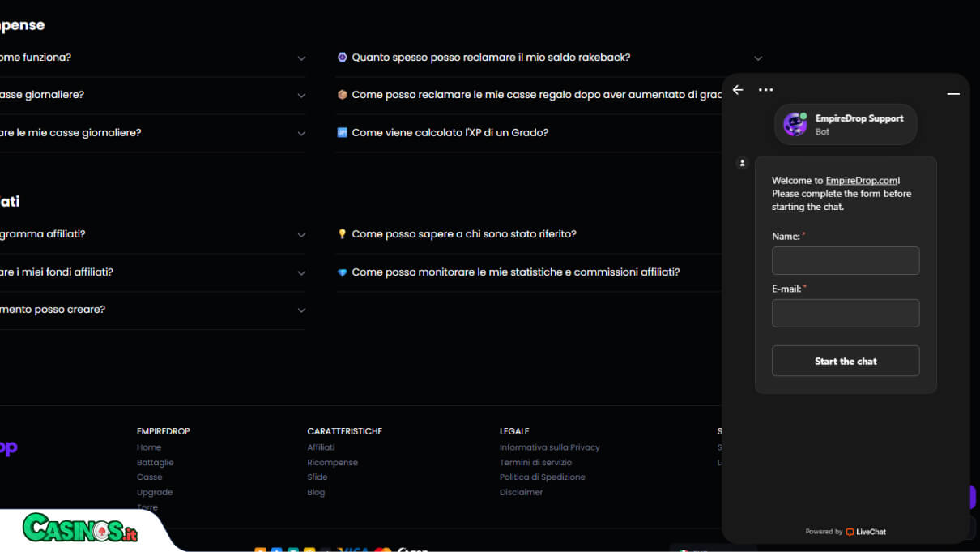Click the Casinos.it logo
The image size is (980, 552).
[x=79, y=528]
